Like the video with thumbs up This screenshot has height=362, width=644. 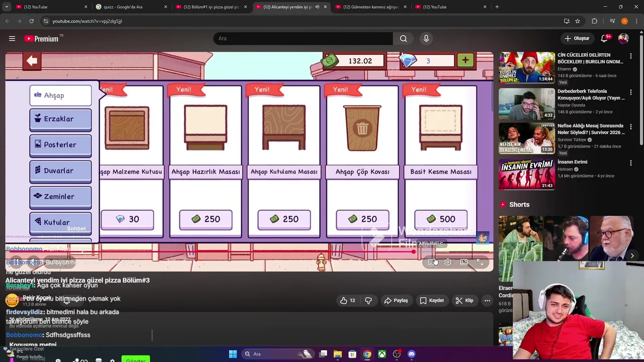(x=348, y=300)
